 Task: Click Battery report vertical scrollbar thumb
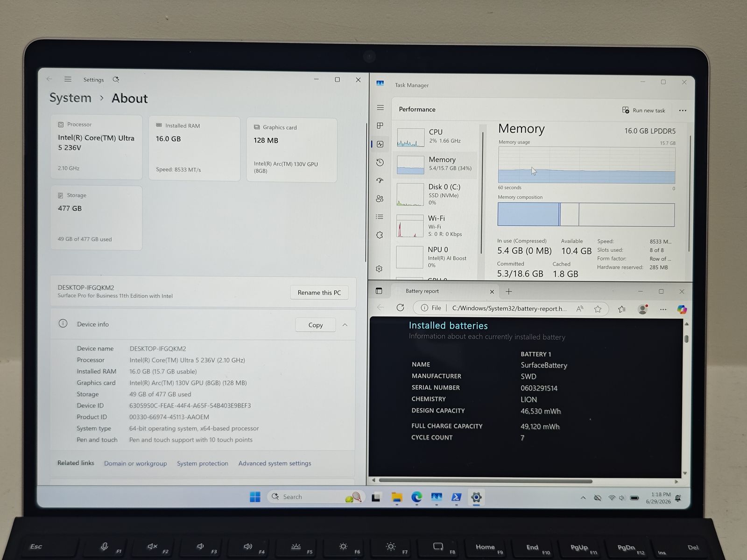[686, 339]
